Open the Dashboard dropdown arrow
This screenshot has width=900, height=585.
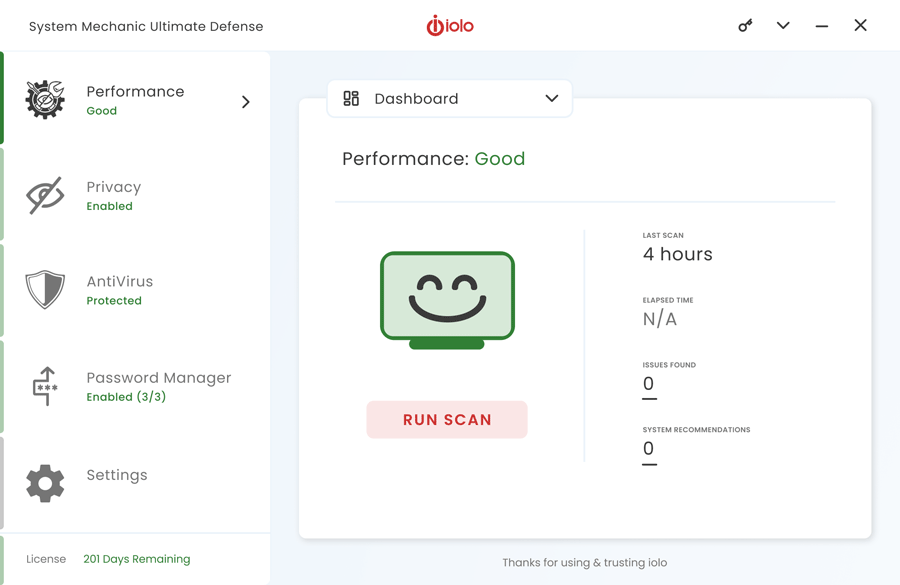(552, 98)
